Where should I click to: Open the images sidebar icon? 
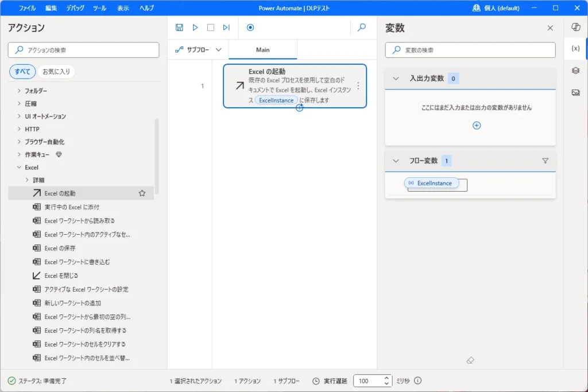(575, 92)
